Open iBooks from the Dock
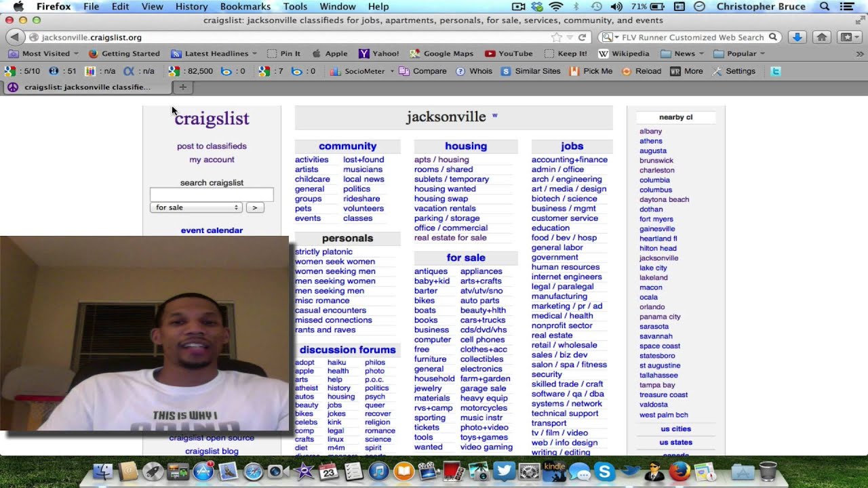This screenshot has height=488, width=868. pyautogui.click(x=403, y=471)
